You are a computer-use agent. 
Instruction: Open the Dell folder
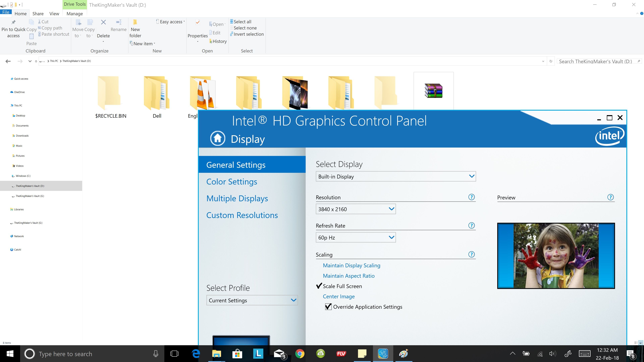(x=157, y=97)
